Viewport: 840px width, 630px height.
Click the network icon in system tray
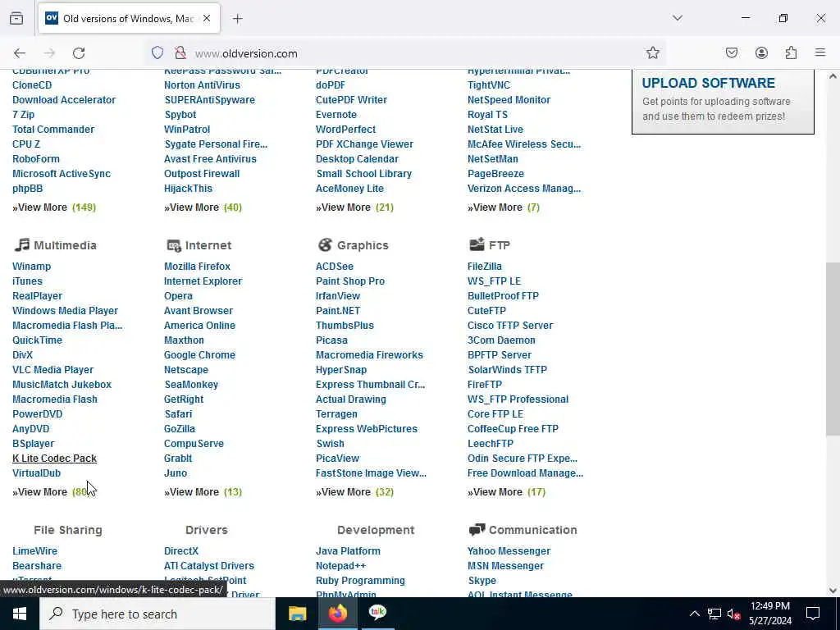pos(714,614)
